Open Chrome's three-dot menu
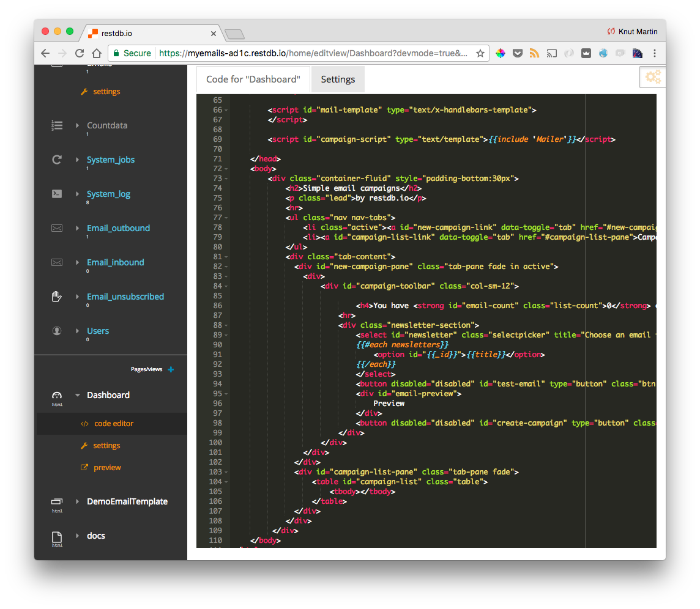The height and width of the screenshot is (609, 700). [x=655, y=53]
